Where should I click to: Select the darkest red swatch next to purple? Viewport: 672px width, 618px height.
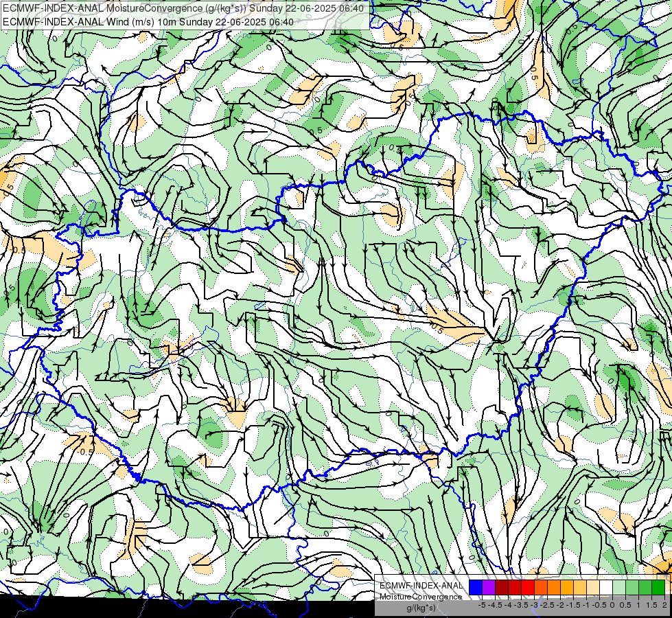click(x=502, y=587)
